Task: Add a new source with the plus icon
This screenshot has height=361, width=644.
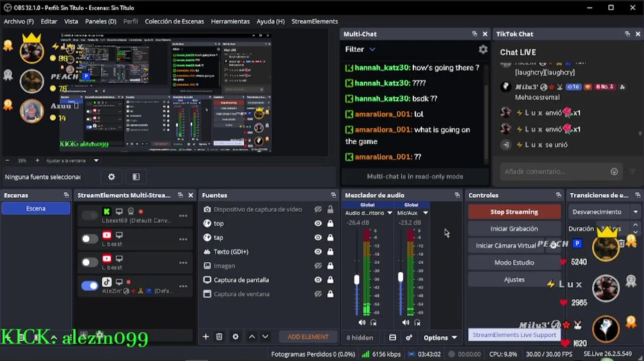Action: coord(206,336)
